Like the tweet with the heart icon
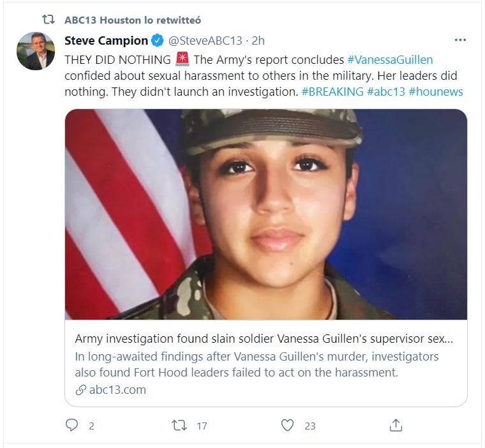Image resolution: width=485 pixels, height=448 pixels. click(x=288, y=425)
